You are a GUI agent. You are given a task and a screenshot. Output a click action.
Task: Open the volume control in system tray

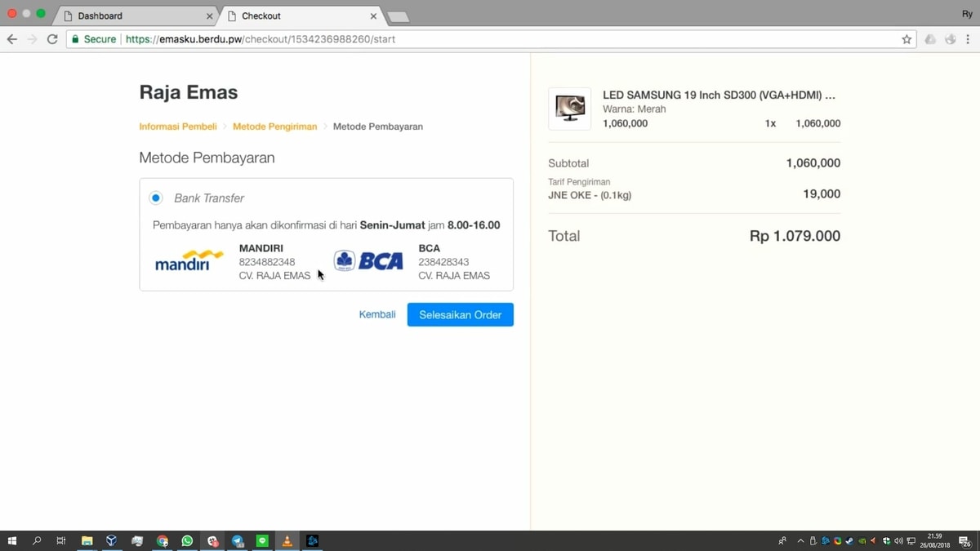pos(898,541)
